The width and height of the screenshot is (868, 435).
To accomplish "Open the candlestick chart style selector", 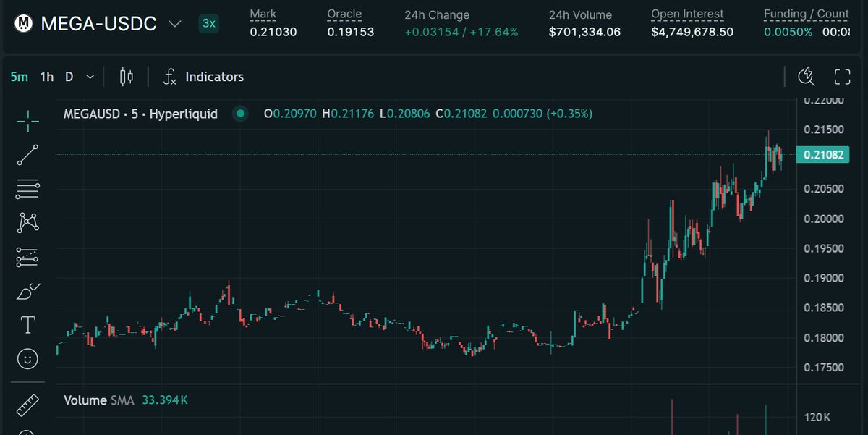I will [127, 77].
